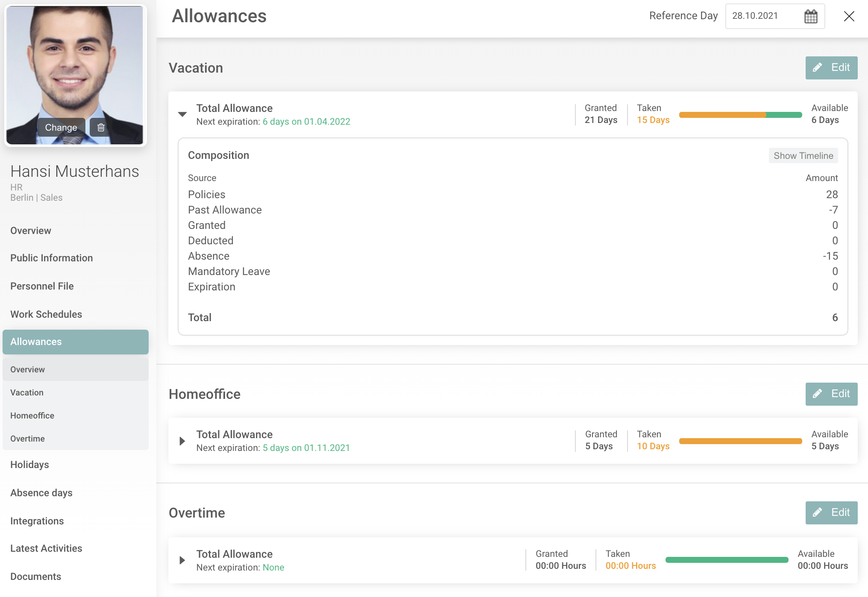
Task: Open Personnel File in the sidebar
Action: tap(42, 286)
